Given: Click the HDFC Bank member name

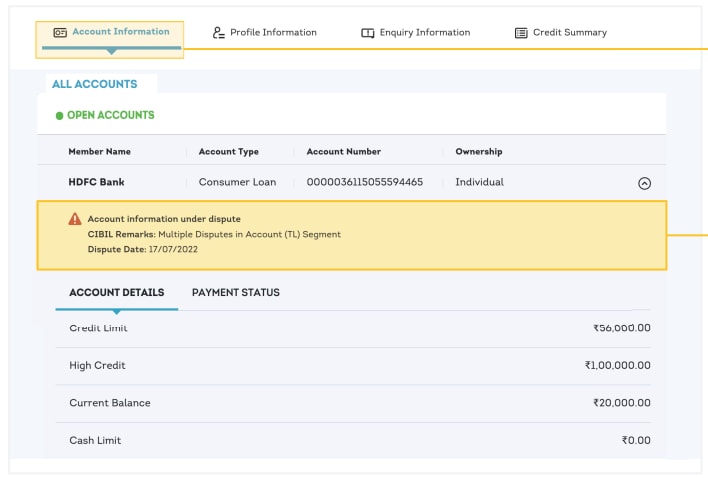Looking at the screenshot, I should pyautogui.click(x=96, y=182).
